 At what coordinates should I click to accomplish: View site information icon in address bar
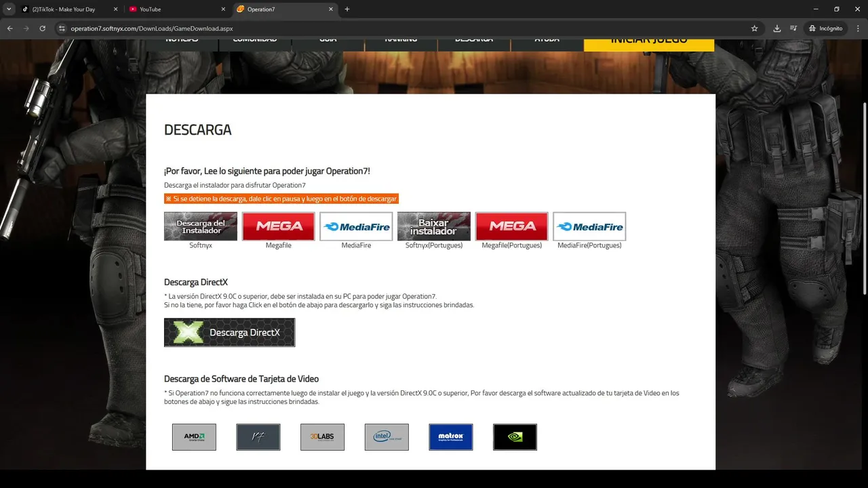coord(61,28)
